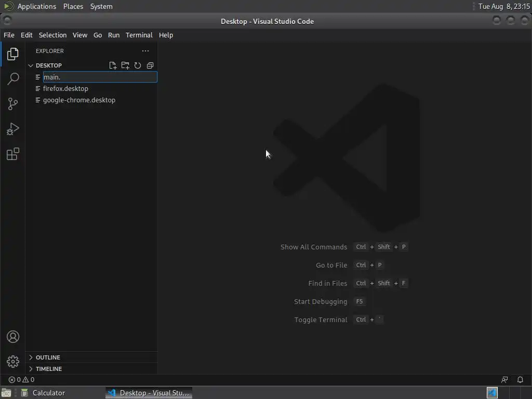Expand the TIMELINE section
This screenshot has height=399, width=532.
(48, 369)
